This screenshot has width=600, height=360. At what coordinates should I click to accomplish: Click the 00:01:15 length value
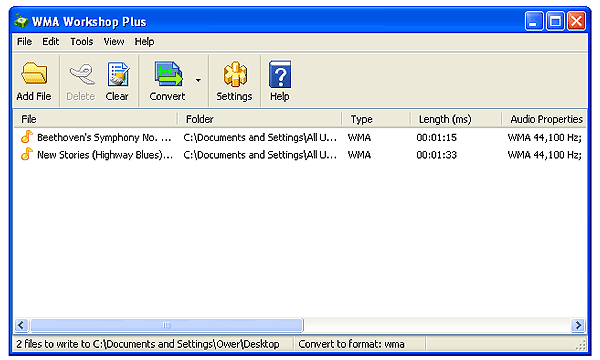point(437,137)
